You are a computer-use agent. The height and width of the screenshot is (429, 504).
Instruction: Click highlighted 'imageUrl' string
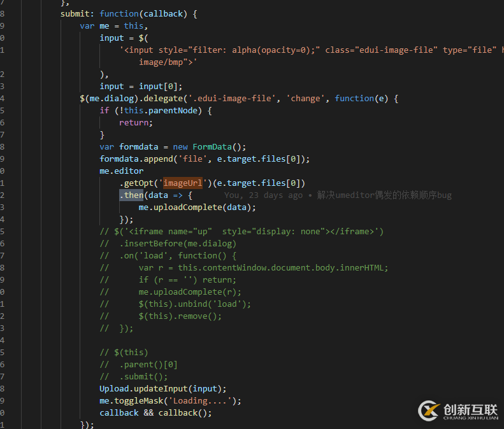(x=183, y=183)
